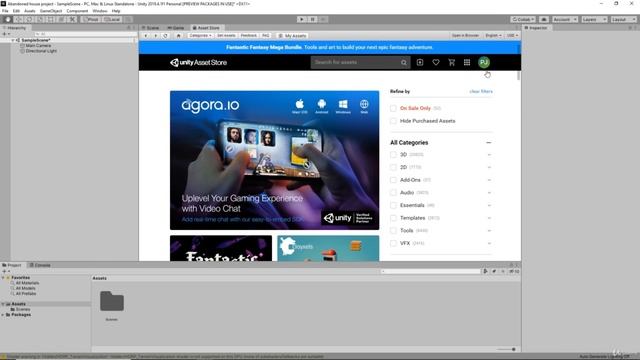Click the Sell Assets button
This screenshot has height=360, width=640.
(x=226, y=36)
